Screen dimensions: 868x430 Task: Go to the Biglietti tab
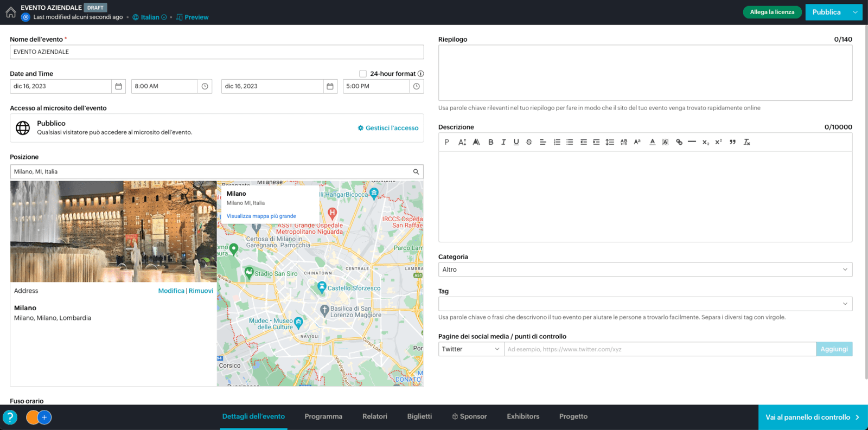pyautogui.click(x=419, y=416)
